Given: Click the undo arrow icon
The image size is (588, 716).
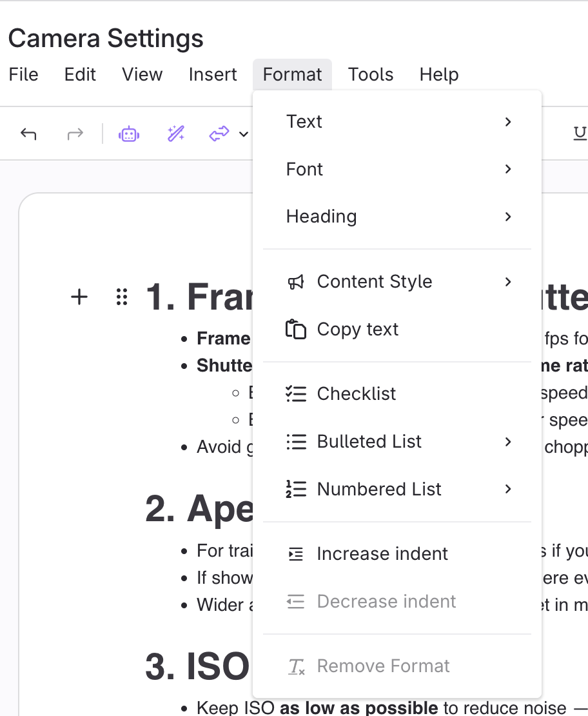Looking at the screenshot, I should click(x=28, y=134).
